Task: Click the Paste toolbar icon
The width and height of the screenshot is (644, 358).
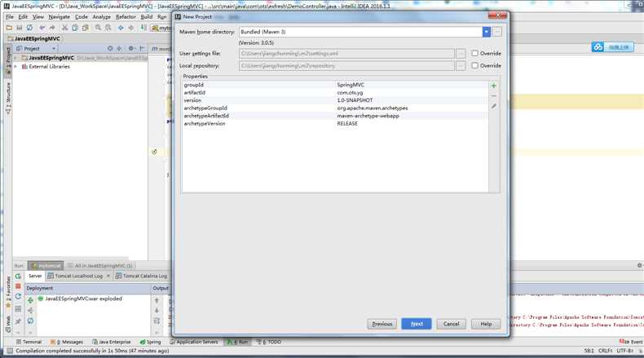Action: [x=86, y=28]
